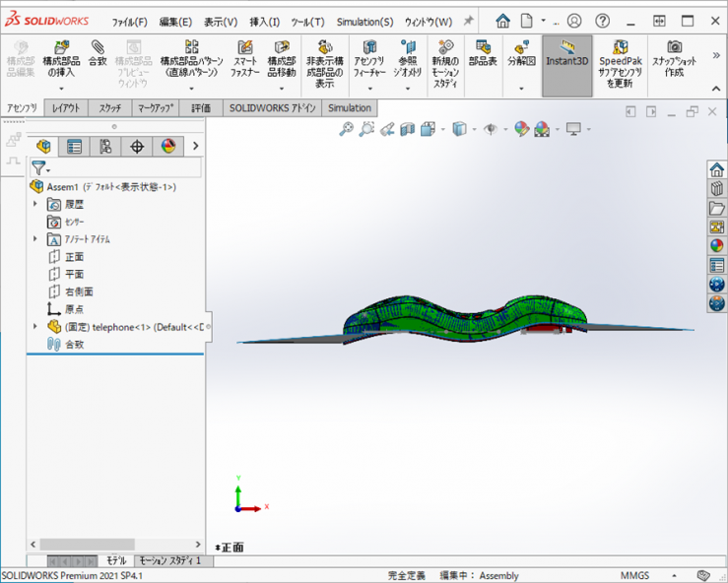Open the 挿入(I) Insert menu
The height and width of the screenshot is (583, 728).
point(264,22)
